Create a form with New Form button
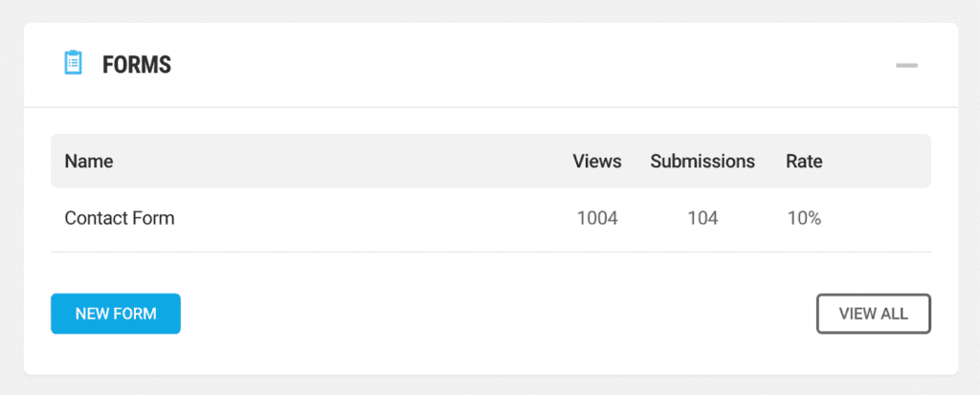The width and height of the screenshot is (980, 395). [x=116, y=314]
